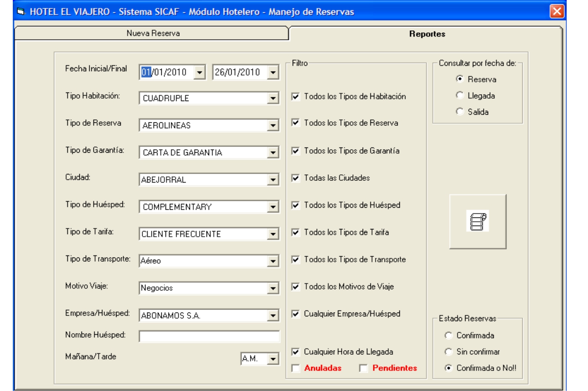Screen dimensions: 588x391
Task: Open the initial date calendar dropdown
Action: [199, 72]
